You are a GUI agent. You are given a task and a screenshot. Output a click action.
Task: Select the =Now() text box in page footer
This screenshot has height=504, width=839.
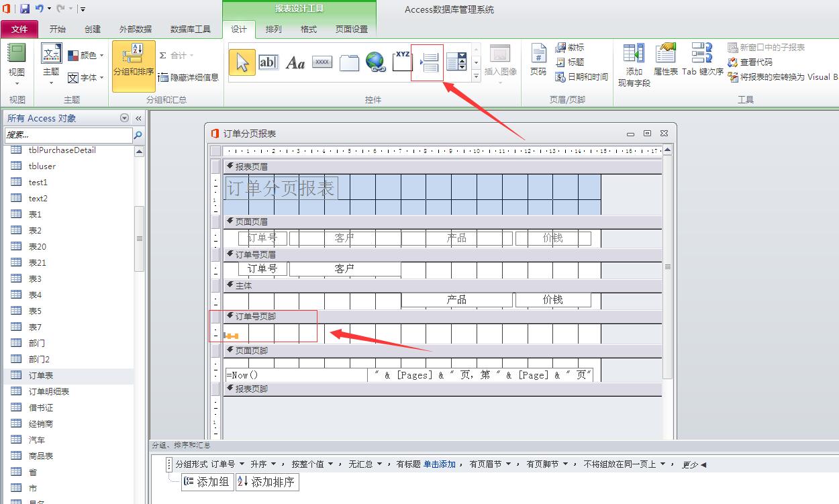coord(295,375)
